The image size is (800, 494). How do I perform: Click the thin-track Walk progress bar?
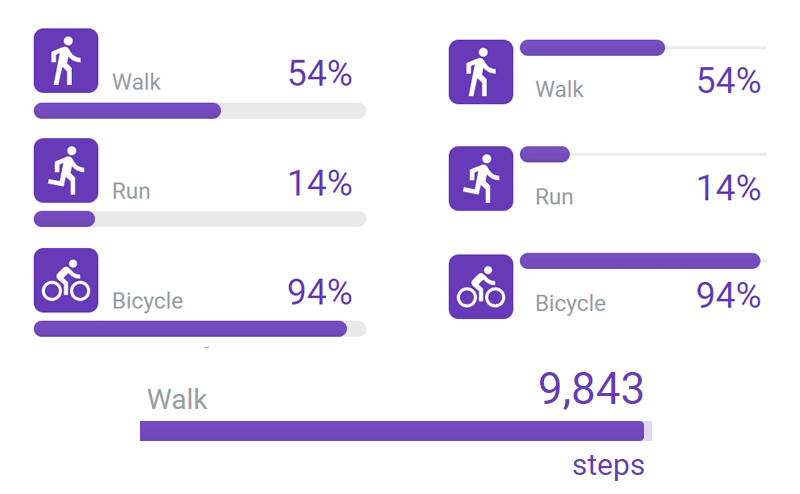(643, 47)
